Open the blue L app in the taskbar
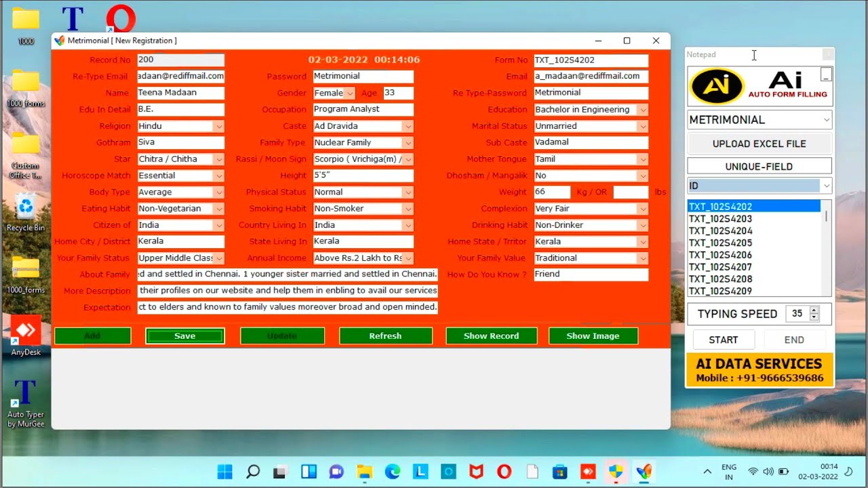The height and width of the screenshot is (488, 868). 420,471
